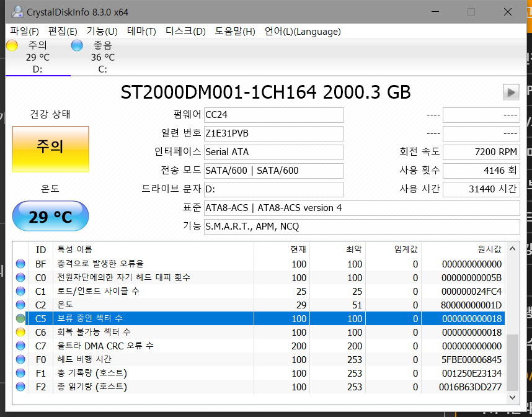Viewport: 532px width, 417px height.
Task: Click the 최악 column header
Action: (x=337, y=249)
